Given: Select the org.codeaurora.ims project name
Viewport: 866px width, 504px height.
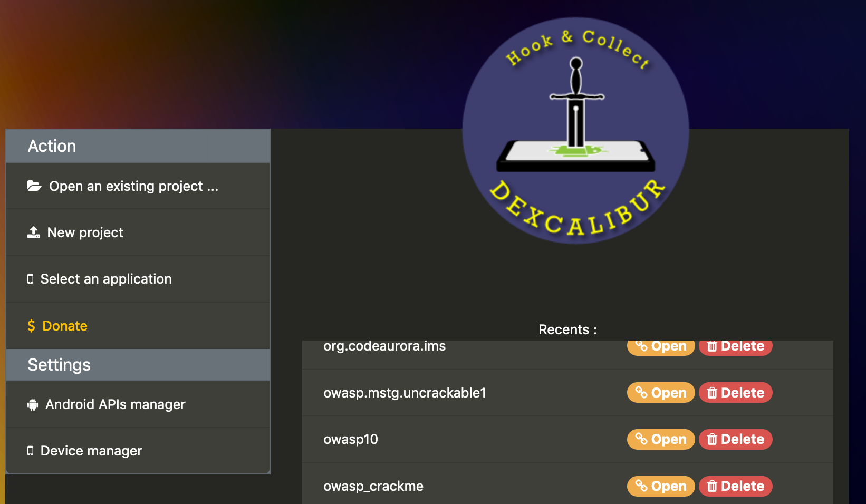Looking at the screenshot, I should (384, 346).
